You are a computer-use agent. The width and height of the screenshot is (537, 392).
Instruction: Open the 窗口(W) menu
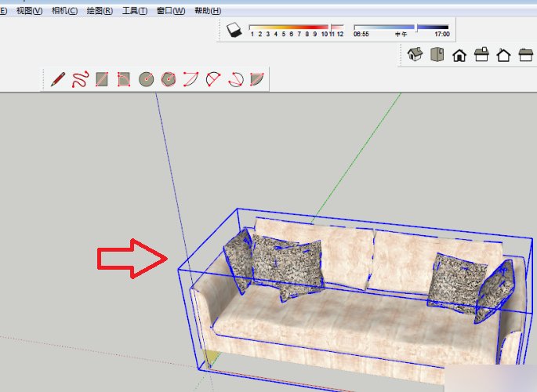tap(171, 11)
